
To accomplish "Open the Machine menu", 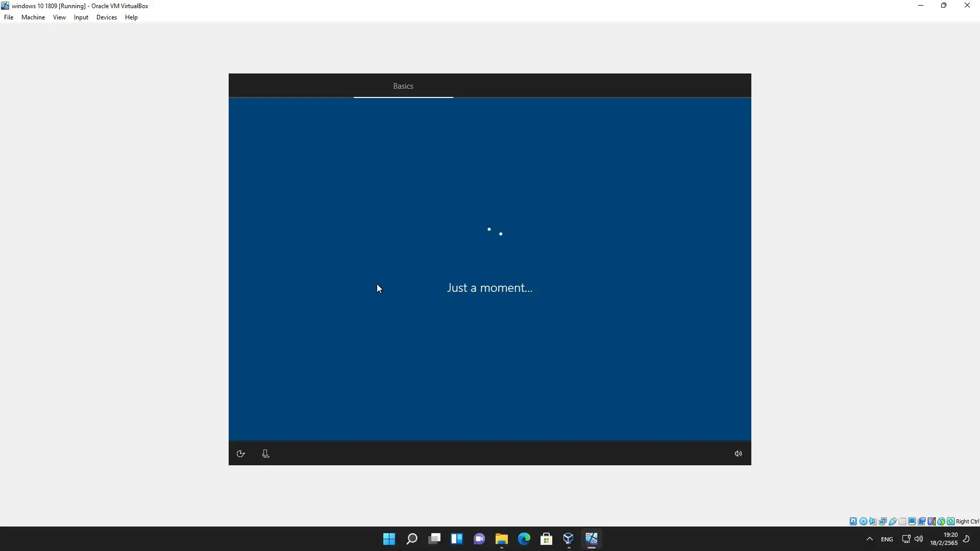I will pos(33,17).
